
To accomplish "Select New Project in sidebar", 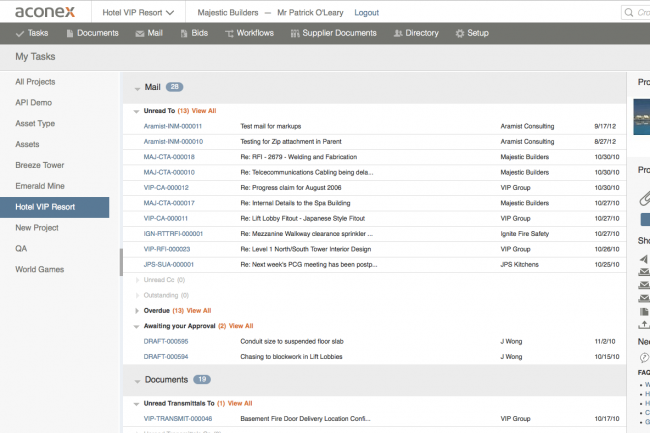I will (37, 228).
